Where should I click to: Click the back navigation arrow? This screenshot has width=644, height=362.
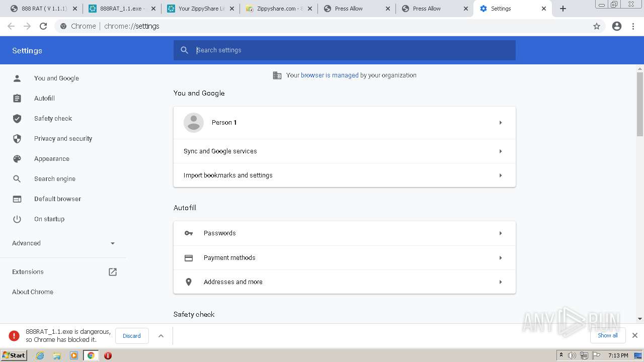click(11, 26)
